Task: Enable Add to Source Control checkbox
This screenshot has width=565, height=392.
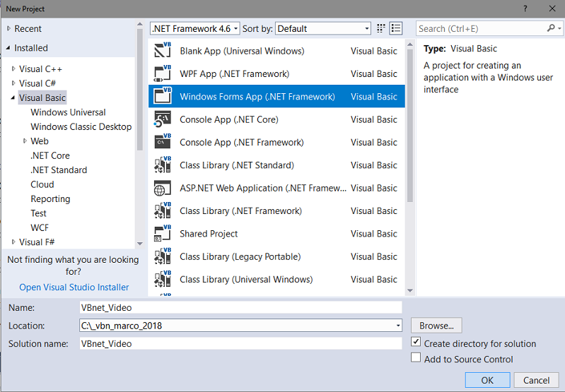Action: (416, 357)
